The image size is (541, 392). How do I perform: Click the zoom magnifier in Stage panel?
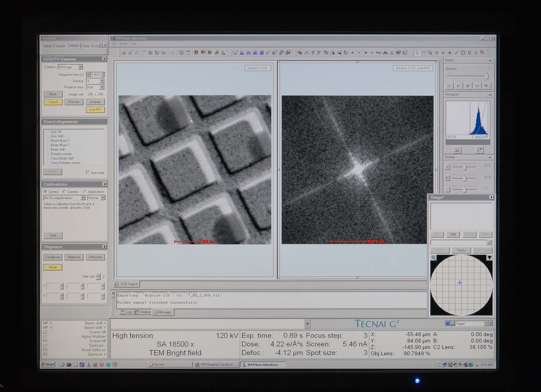[433, 257]
